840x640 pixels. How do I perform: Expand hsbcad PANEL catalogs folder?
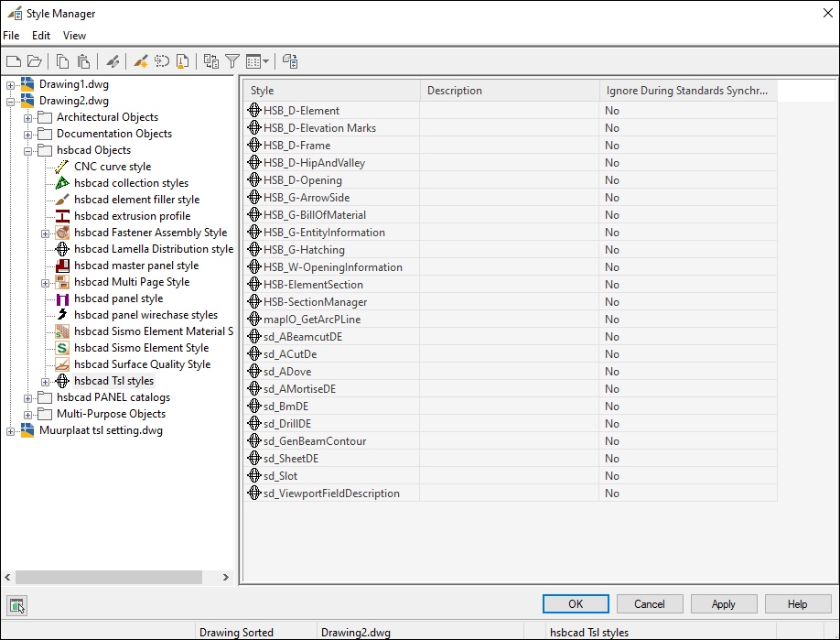27,399
